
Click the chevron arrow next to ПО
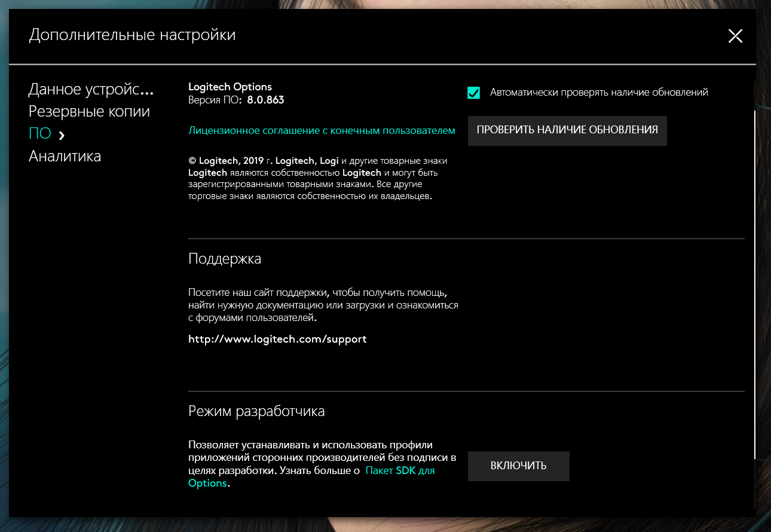tap(62, 135)
